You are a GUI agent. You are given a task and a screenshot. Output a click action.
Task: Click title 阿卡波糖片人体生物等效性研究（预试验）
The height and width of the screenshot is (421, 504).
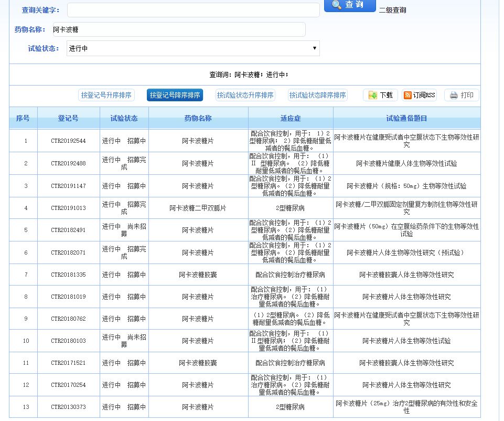[x=406, y=253]
